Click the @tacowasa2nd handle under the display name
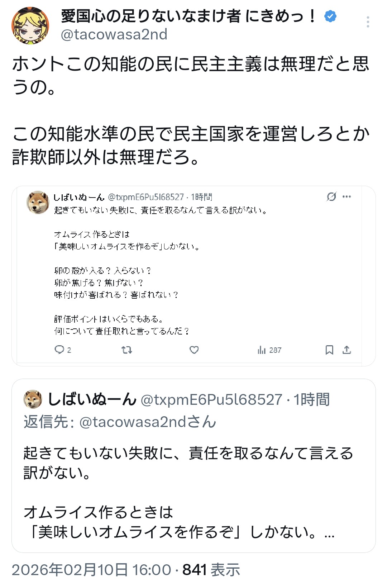The image size is (387, 588). [114, 34]
